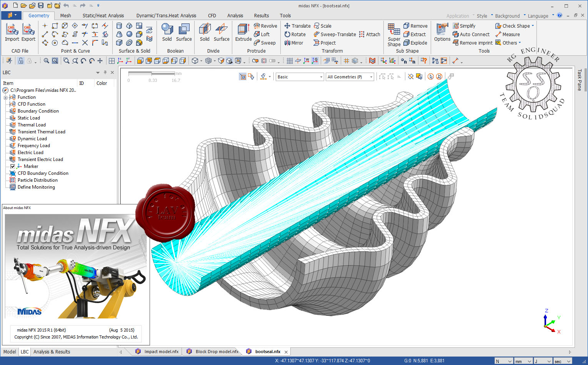Click the CAD Export icon
This screenshot has height=365, width=588.
28,32
